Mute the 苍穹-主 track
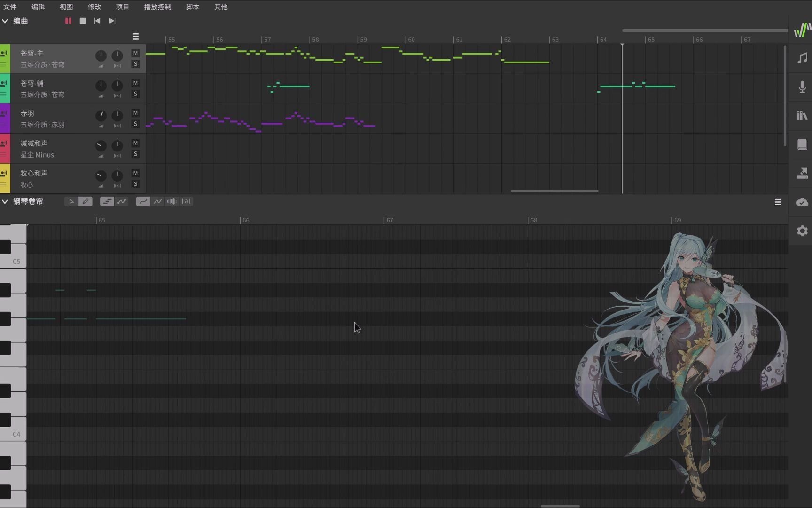The width and height of the screenshot is (812, 508). click(135, 53)
